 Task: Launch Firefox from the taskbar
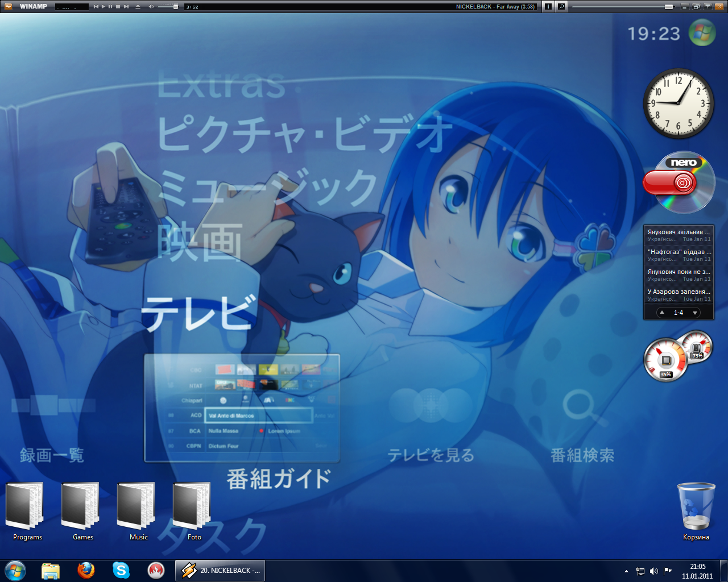[86, 571]
